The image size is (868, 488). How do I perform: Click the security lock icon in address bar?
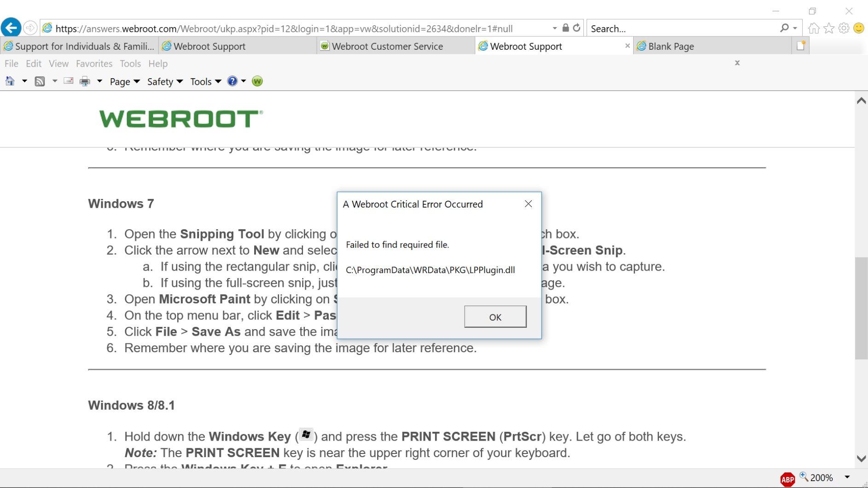pyautogui.click(x=565, y=28)
